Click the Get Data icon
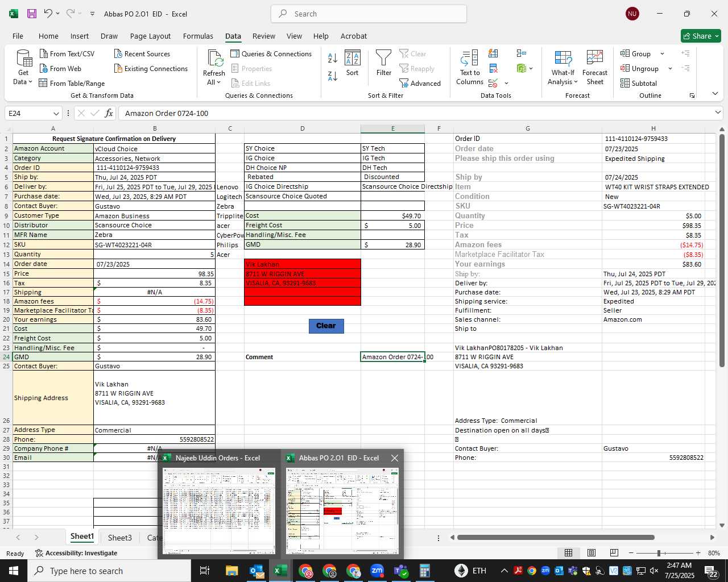The height and width of the screenshot is (582, 728). coord(23,59)
